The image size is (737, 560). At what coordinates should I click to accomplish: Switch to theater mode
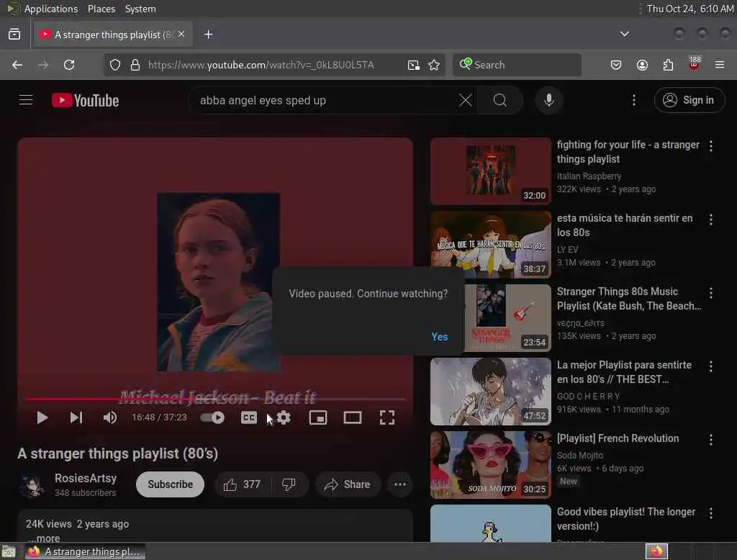coord(353,417)
